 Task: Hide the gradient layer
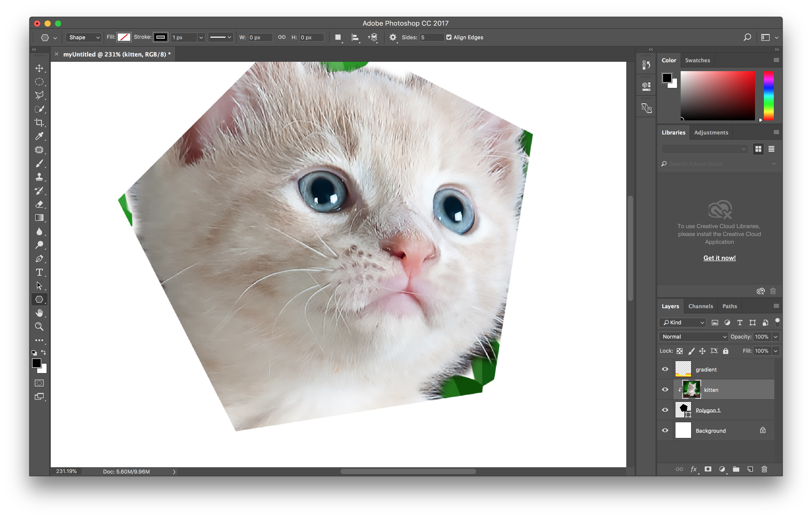point(665,369)
